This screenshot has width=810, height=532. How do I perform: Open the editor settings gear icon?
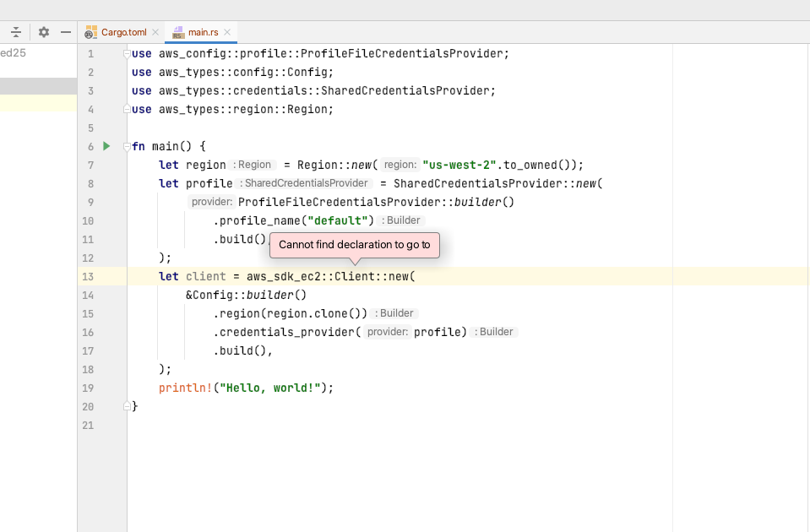[44, 31]
